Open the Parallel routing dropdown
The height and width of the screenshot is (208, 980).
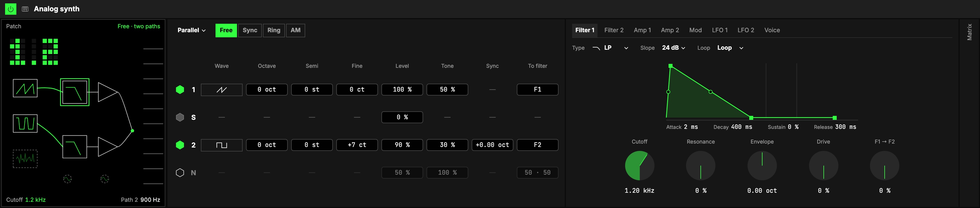191,31
